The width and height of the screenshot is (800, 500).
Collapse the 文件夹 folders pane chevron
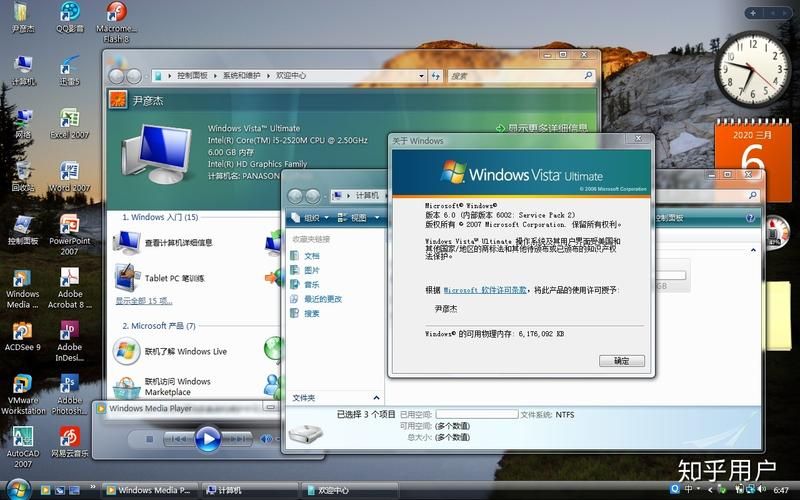tap(375, 397)
